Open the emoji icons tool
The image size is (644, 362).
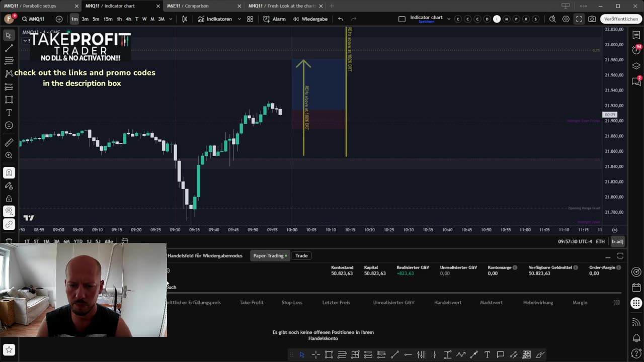[9, 125]
